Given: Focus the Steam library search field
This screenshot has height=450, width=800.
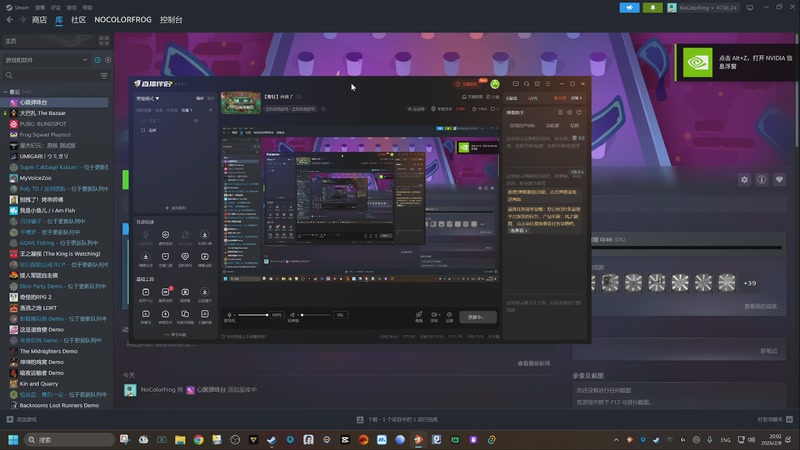Looking at the screenshot, I should coord(50,76).
